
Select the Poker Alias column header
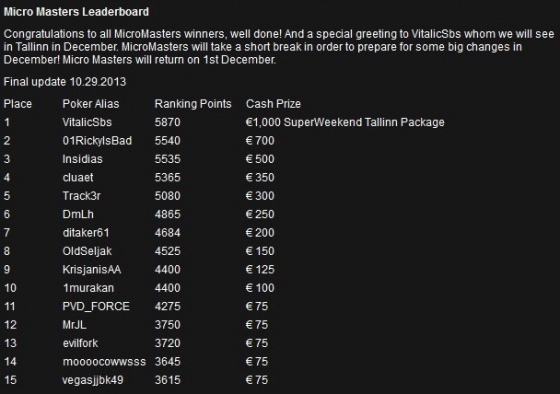91,104
